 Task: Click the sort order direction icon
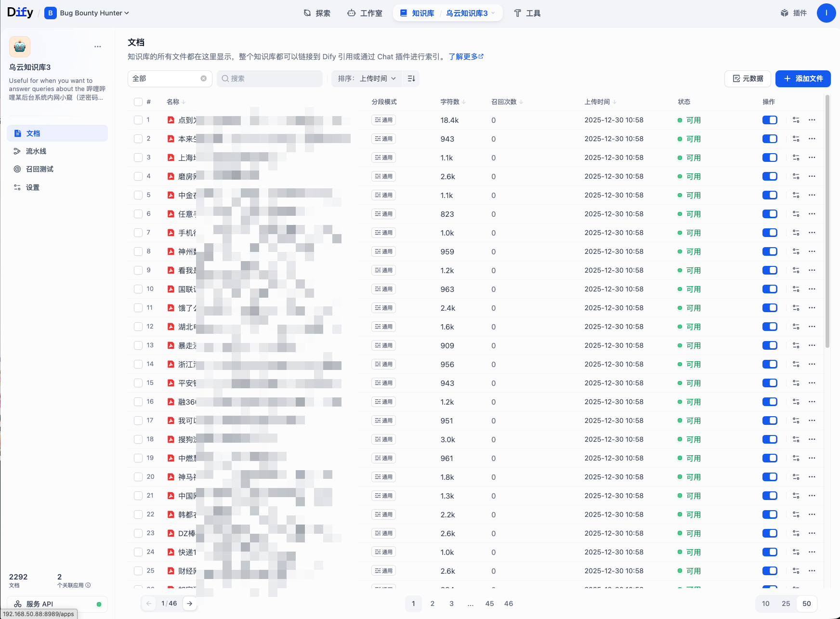tap(411, 79)
